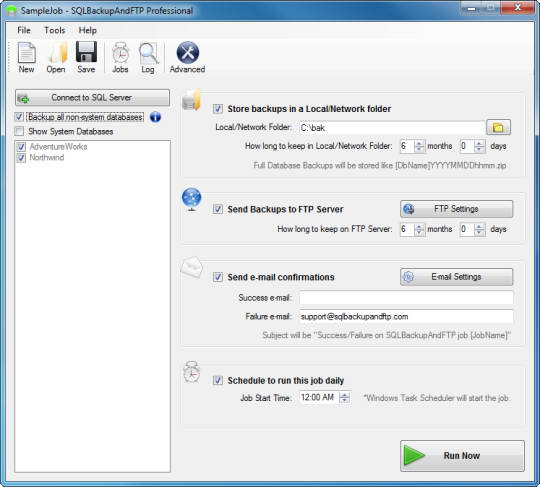Image resolution: width=540 pixels, height=487 pixels.
Task: Adjust local folder days spinner
Action: tap(480, 146)
